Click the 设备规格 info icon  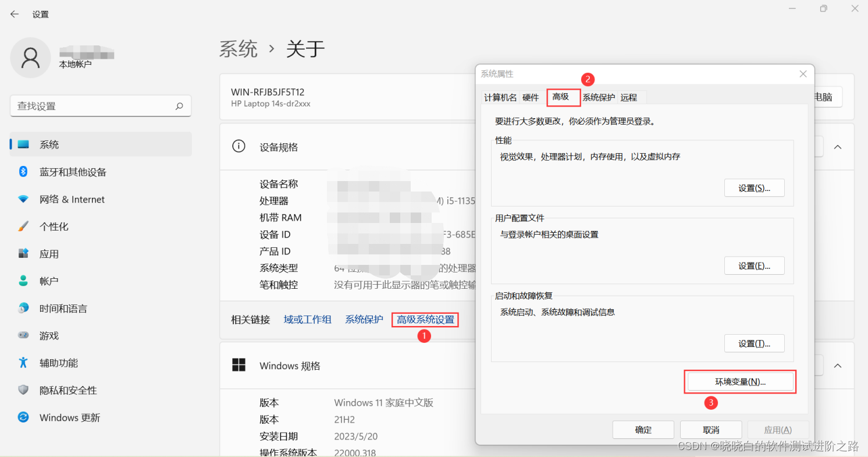(x=239, y=147)
